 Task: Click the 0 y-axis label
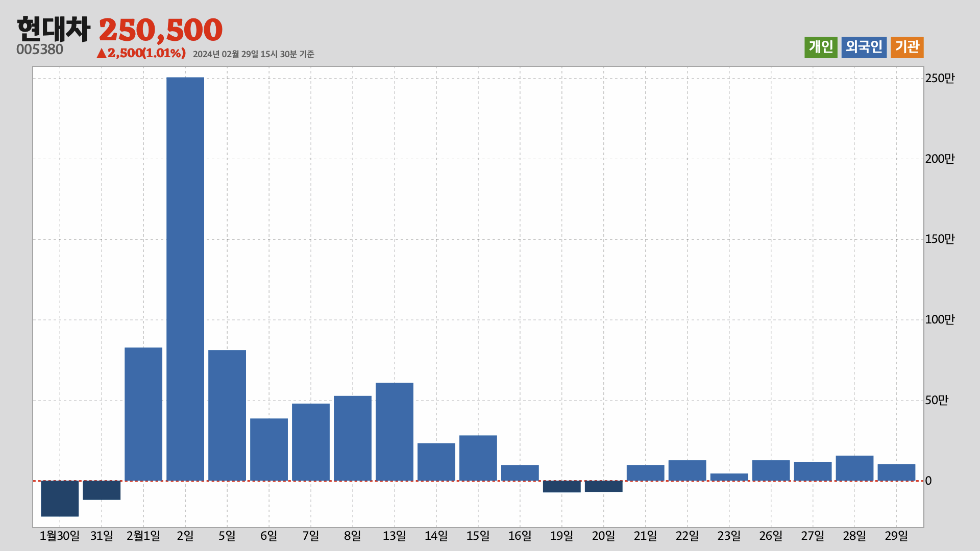pyautogui.click(x=928, y=481)
